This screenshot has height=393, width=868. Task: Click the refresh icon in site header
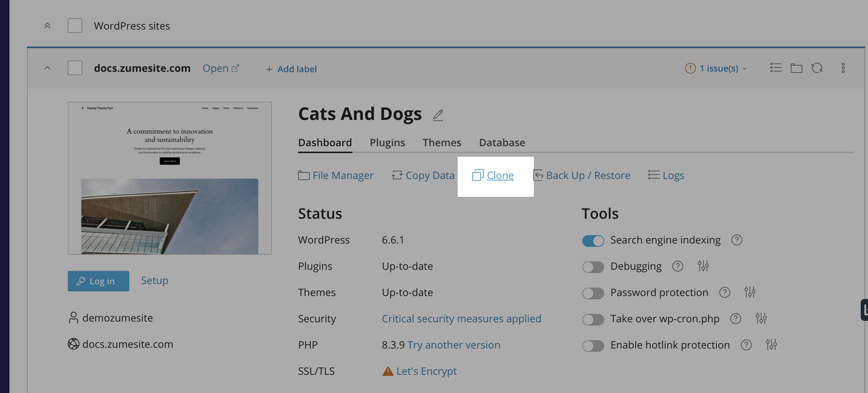pyautogui.click(x=817, y=68)
